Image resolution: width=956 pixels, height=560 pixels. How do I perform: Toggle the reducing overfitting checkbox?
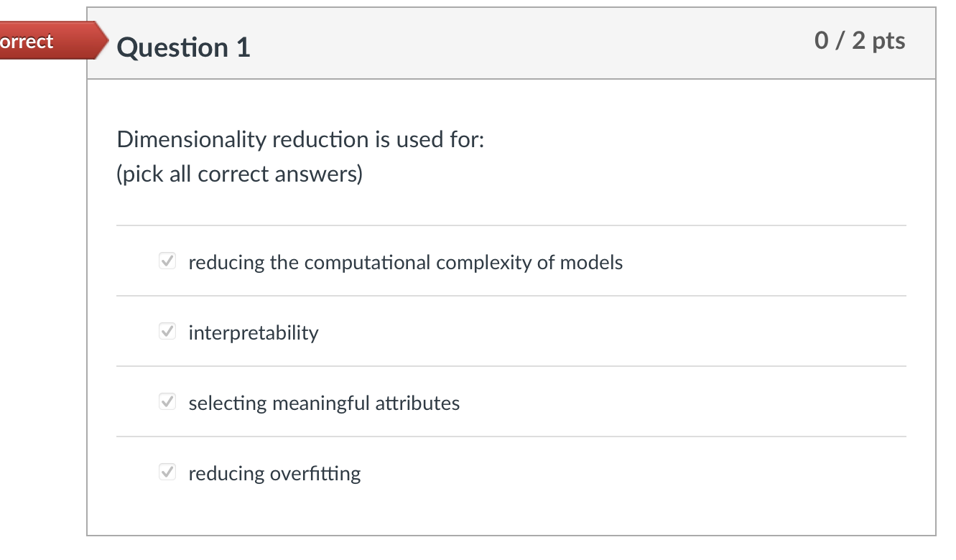[167, 473]
